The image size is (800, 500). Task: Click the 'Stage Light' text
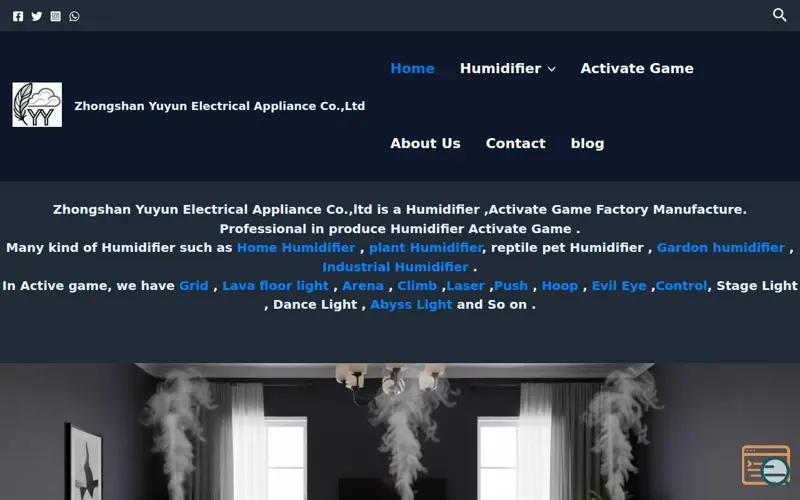click(x=757, y=286)
